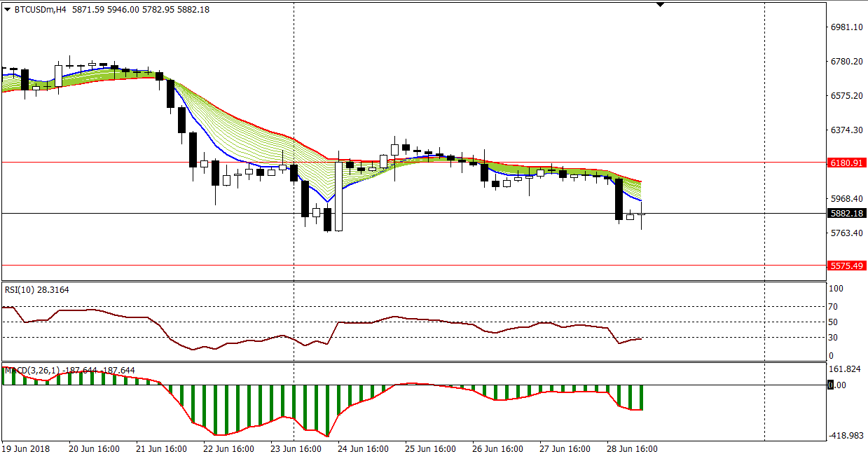Click the triangle arrow beside BTCUSDm,H4
Viewport: 868px width, 454px height.
pyautogui.click(x=7, y=10)
